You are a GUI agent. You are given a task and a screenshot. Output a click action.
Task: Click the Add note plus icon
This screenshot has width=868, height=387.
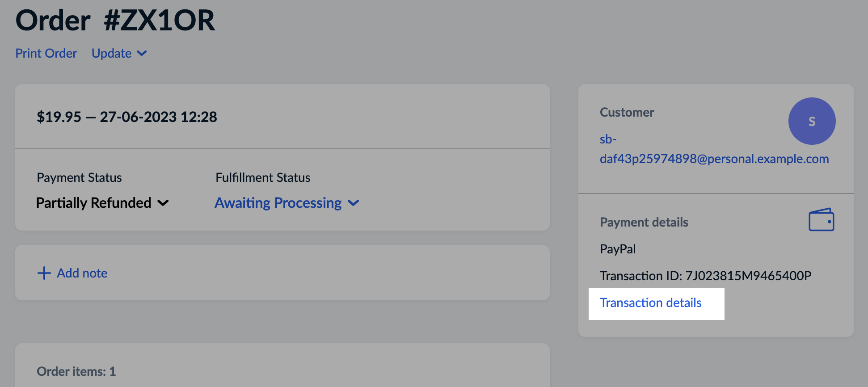44,273
